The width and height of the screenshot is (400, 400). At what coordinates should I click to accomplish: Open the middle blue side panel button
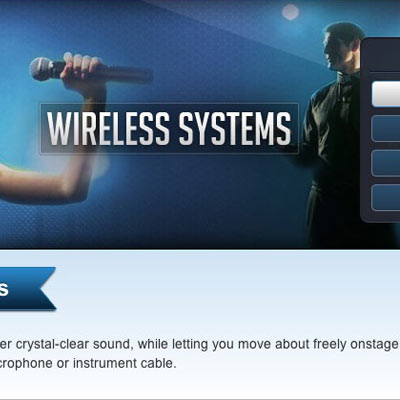386,163
